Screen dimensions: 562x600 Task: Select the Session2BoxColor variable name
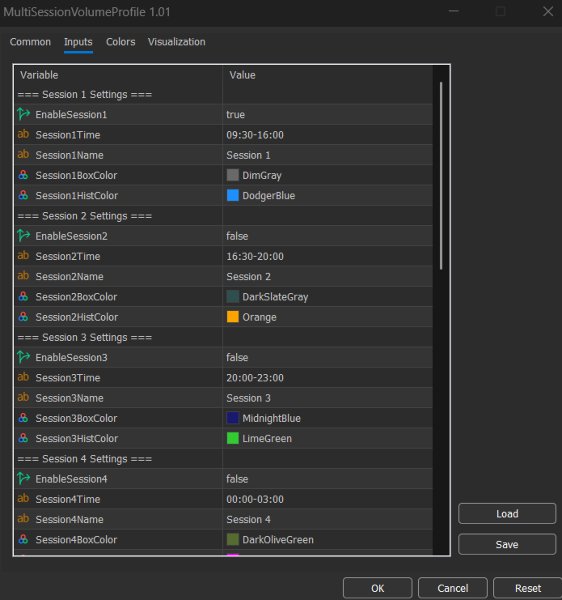click(x=76, y=297)
